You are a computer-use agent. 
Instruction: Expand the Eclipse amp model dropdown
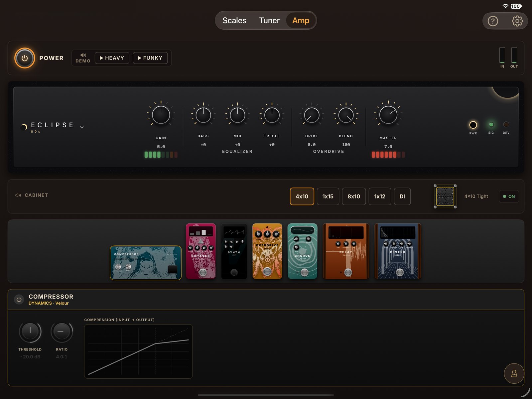point(82,127)
